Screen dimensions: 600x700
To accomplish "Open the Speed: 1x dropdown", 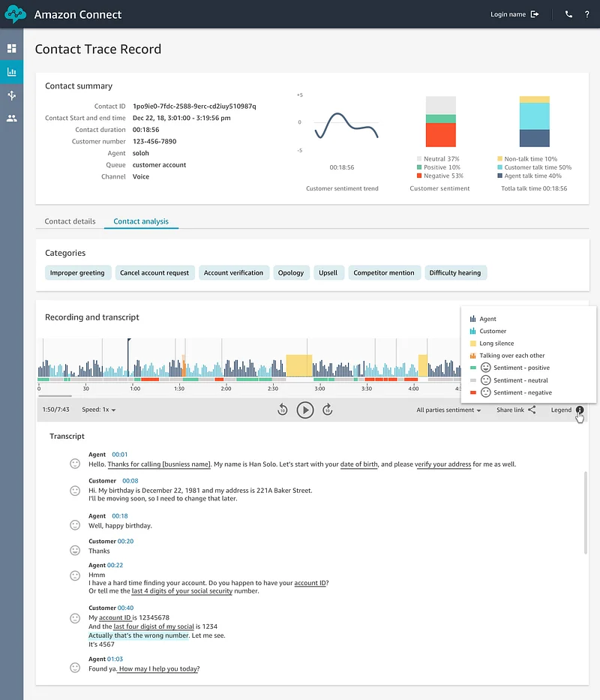I will tap(99, 410).
